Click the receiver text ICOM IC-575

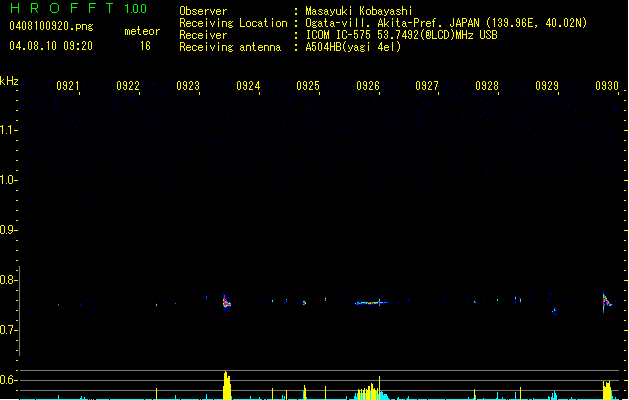point(338,35)
